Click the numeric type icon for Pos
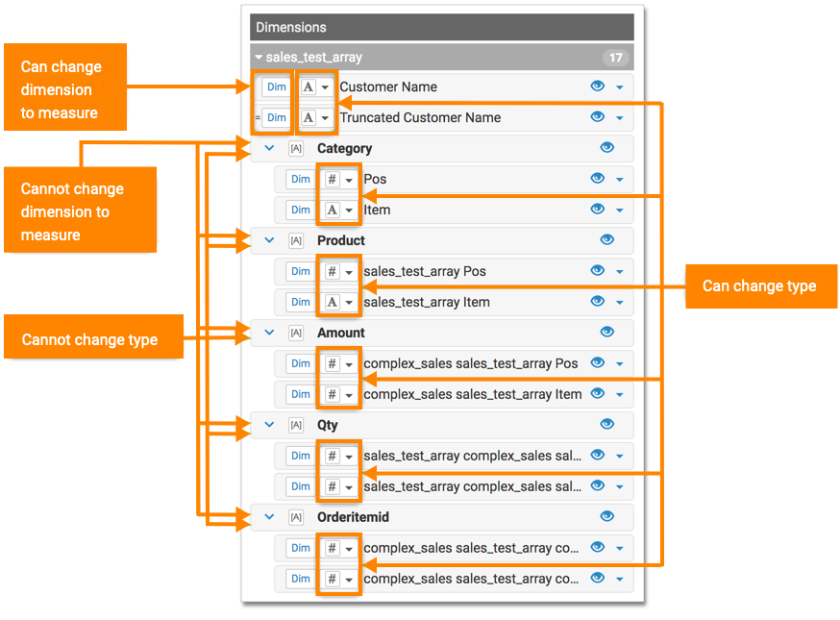This screenshot has width=840, height=620. pos(333,180)
